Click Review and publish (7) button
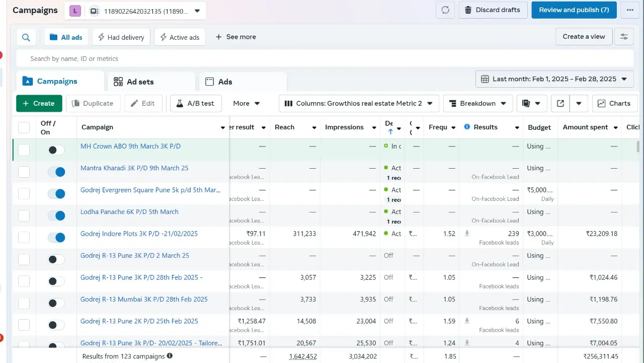The width and height of the screenshot is (644, 363). tap(574, 10)
